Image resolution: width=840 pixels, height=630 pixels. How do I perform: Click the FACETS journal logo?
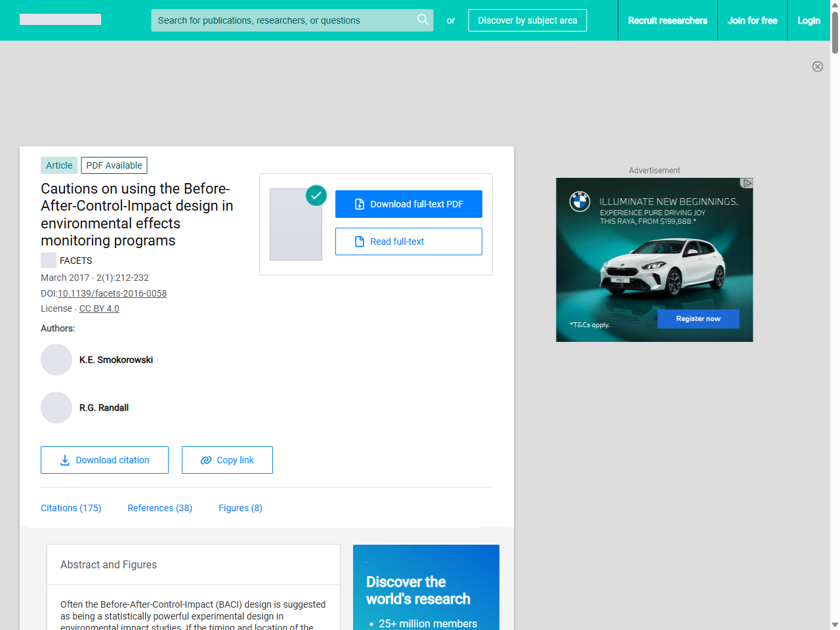[48, 260]
